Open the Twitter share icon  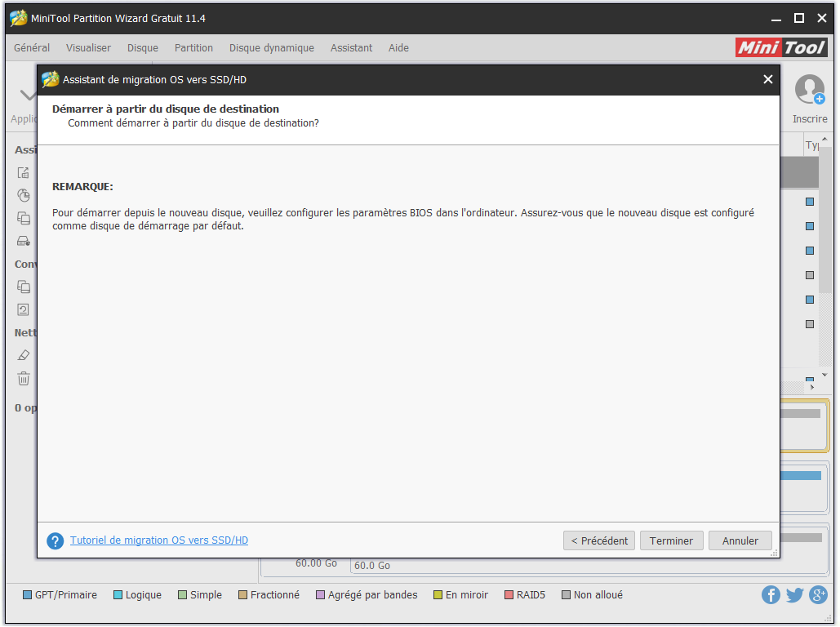click(794, 595)
